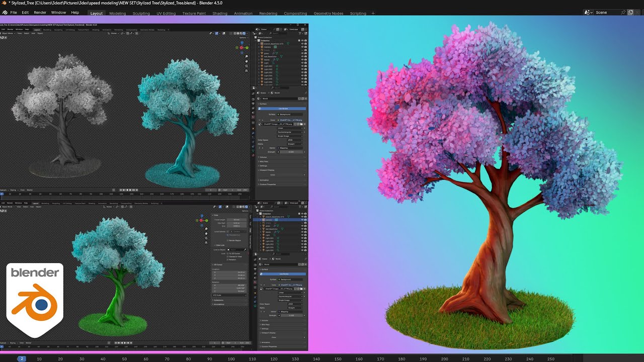Click the Blender logo icon in main menu bar

pyautogui.click(x=5, y=13)
